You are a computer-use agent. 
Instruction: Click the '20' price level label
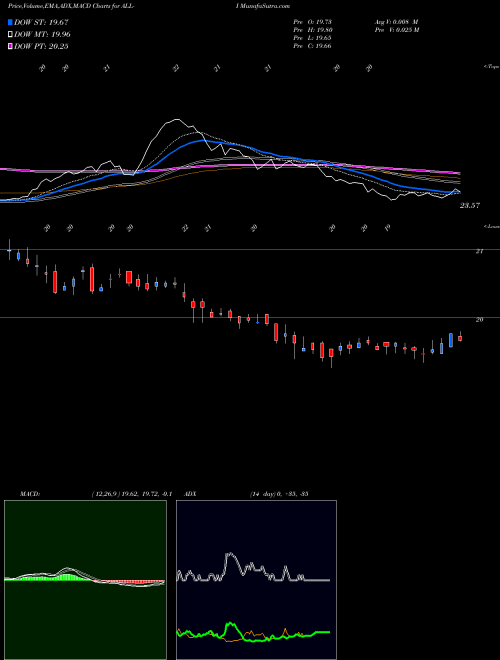[479, 320]
